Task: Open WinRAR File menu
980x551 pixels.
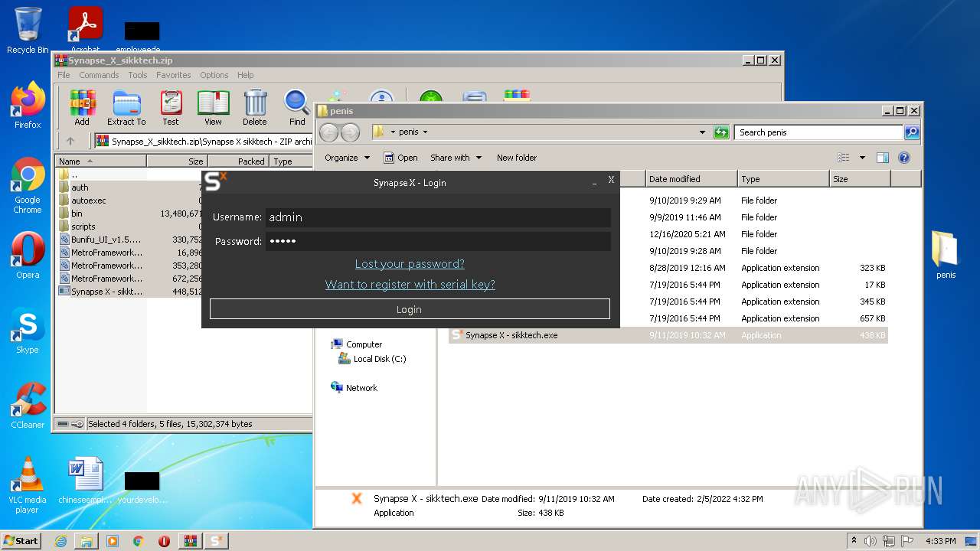Action: [x=64, y=75]
